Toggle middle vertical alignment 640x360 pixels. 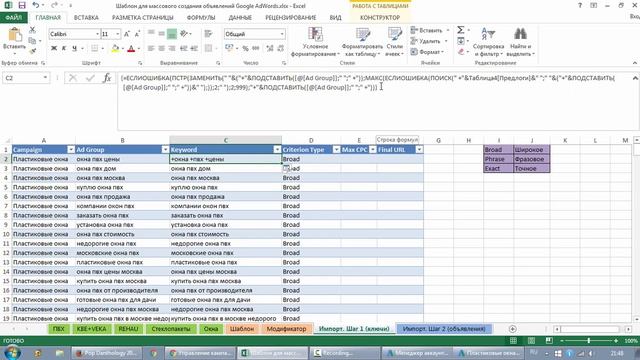tap(162, 34)
